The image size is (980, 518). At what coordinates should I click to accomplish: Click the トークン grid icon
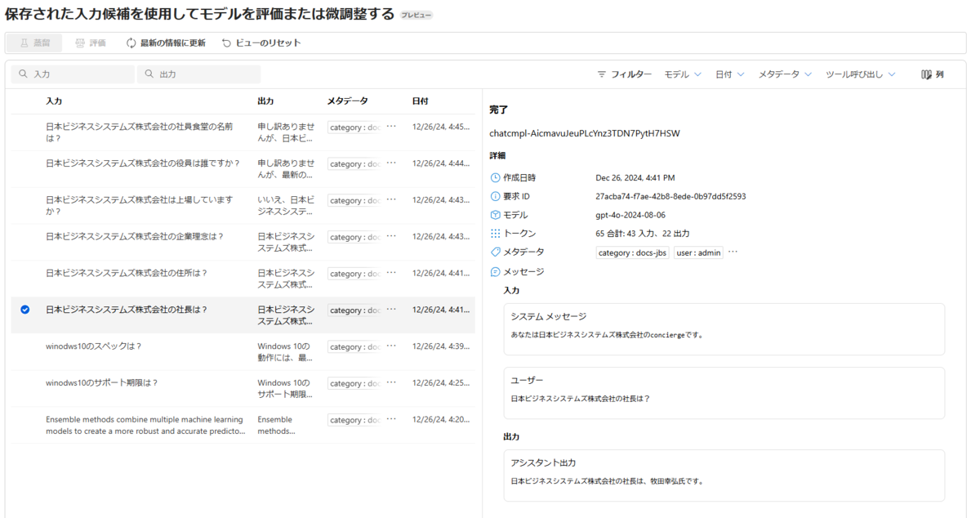[x=495, y=234]
